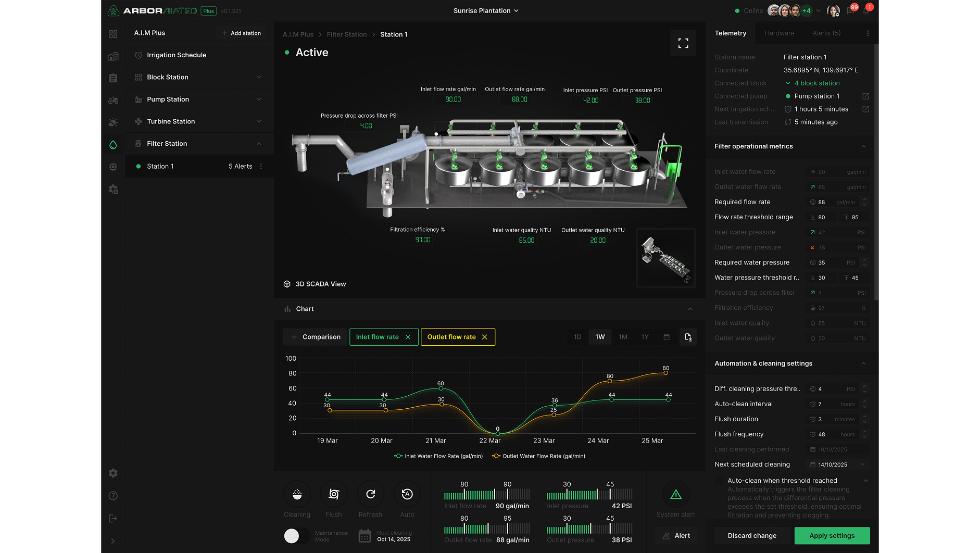This screenshot has height=553, width=980.
Task: Toggle the Maintenance Mode switch
Action: 296,536
